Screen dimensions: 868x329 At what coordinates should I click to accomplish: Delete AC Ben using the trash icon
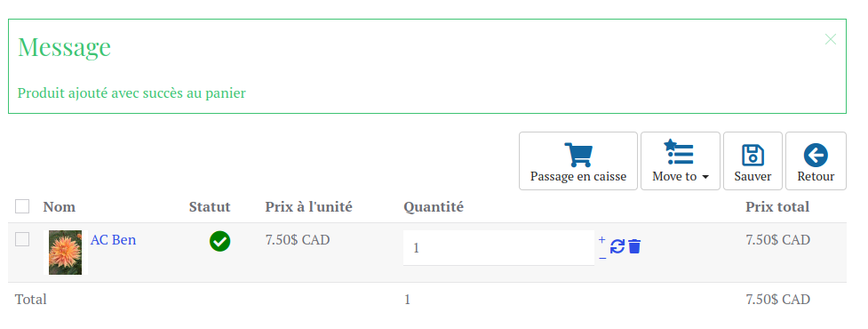click(634, 246)
